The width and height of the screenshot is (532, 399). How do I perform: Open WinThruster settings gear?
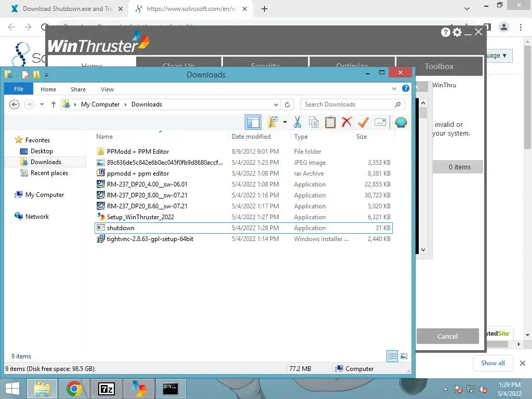point(457,32)
